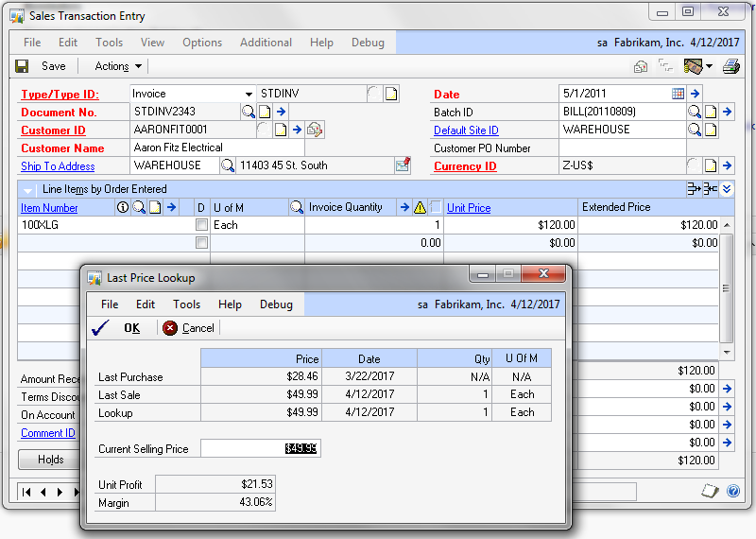
Task: Open the Print icon in Sales Transaction toolbar
Action: point(730,66)
